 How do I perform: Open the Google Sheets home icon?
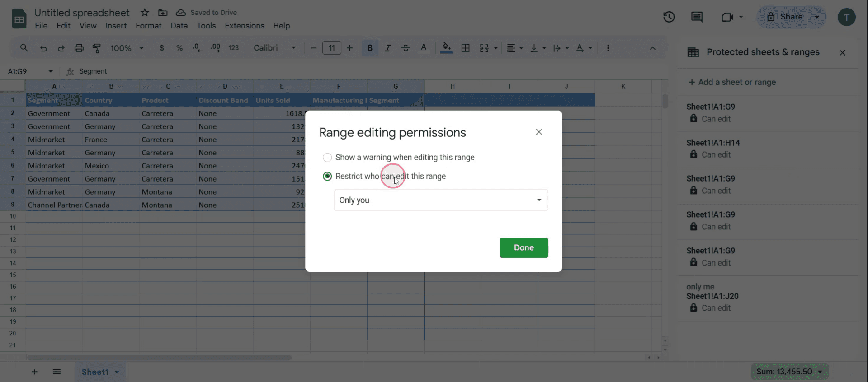coord(19,19)
